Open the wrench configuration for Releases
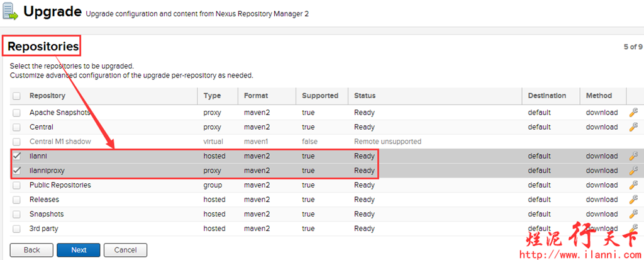This screenshot has height=260, width=644. 633,200
